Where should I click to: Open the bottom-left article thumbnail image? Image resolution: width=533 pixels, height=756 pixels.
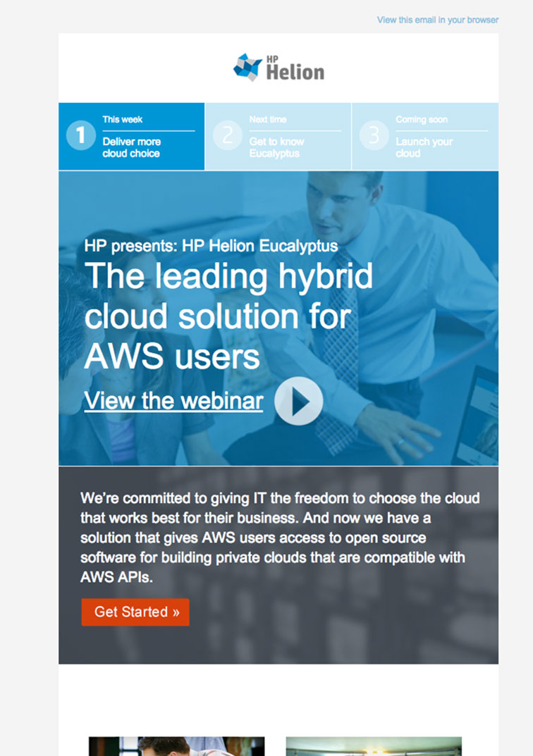coord(176,746)
